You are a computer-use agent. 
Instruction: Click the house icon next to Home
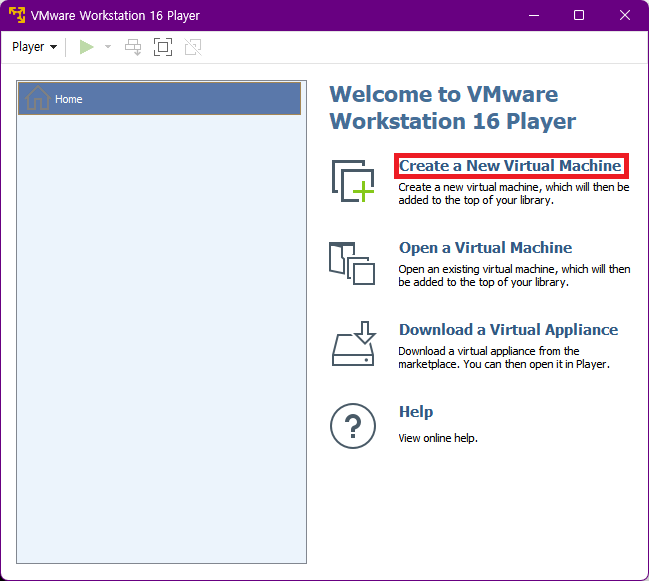pos(38,98)
